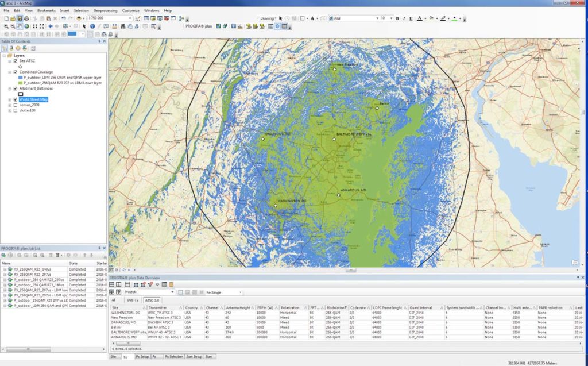Open the map scale 1:750 000 dropdown

point(130,18)
